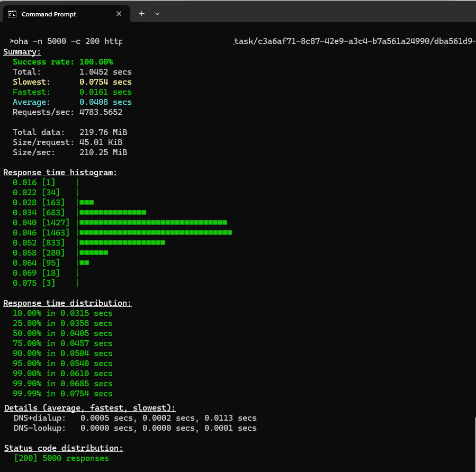Click the Command Prompt tab icon
The image size is (476, 472).
(12, 14)
